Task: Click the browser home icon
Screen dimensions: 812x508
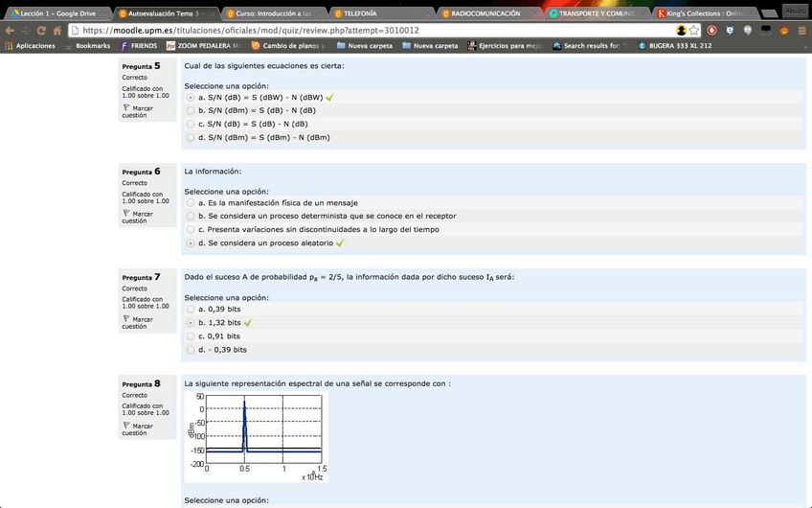Action: (x=59, y=31)
